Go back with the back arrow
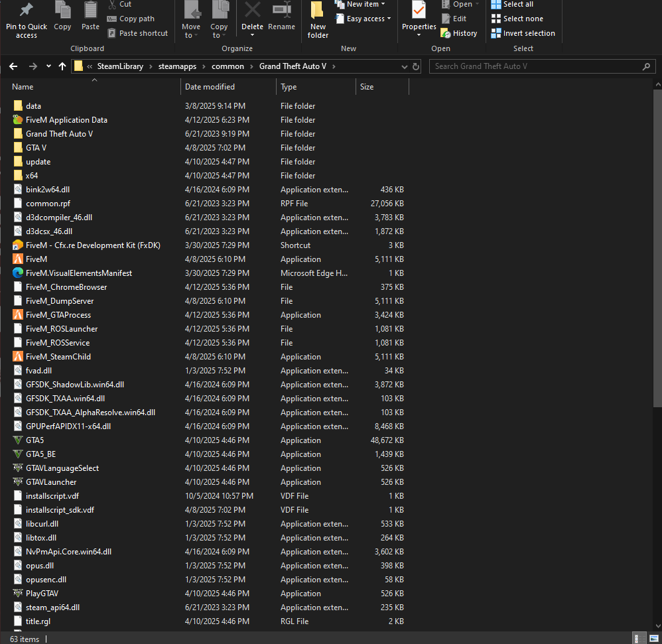This screenshot has width=662, height=644. click(13, 66)
